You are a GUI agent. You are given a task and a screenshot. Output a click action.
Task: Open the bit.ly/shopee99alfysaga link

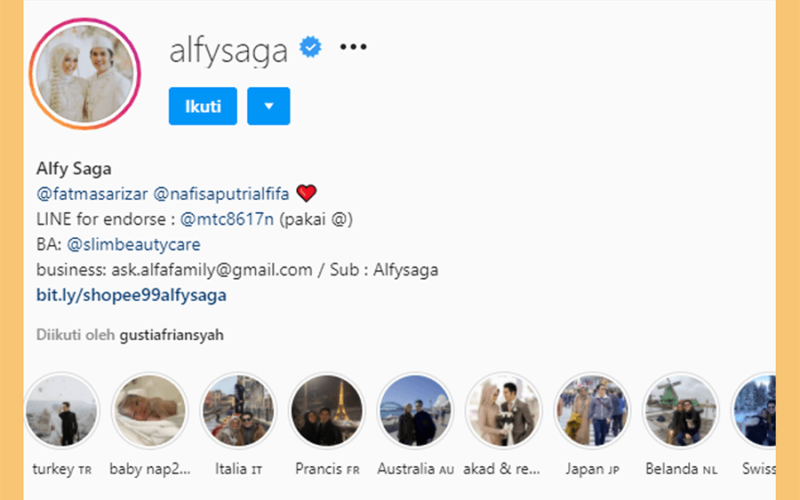coord(131,295)
